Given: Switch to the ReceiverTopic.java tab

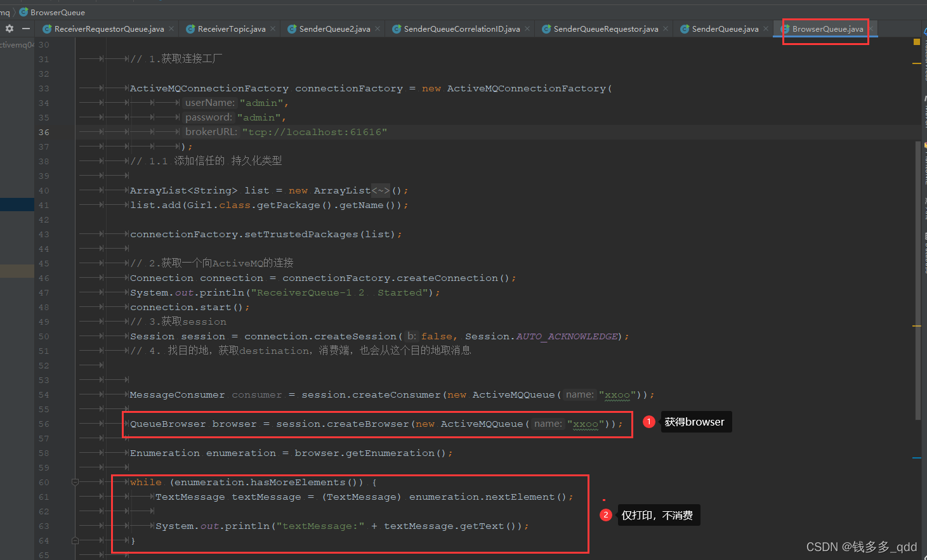Looking at the screenshot, I should point(232,29).
